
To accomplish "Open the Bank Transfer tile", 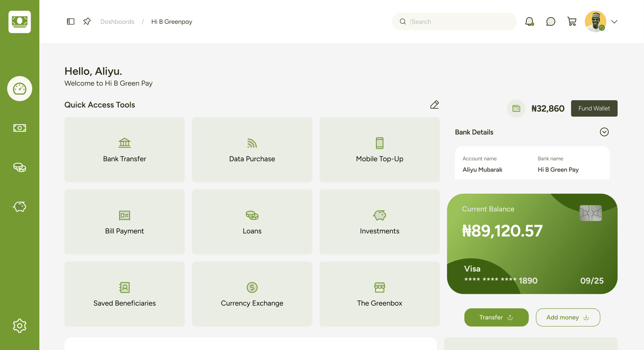I will coord(125,150).
